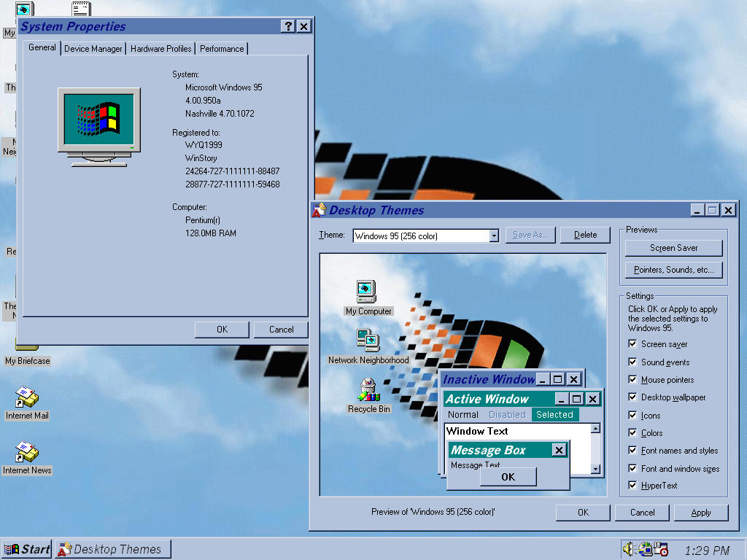Click the Screen Saver preview button

click(673, 248)
